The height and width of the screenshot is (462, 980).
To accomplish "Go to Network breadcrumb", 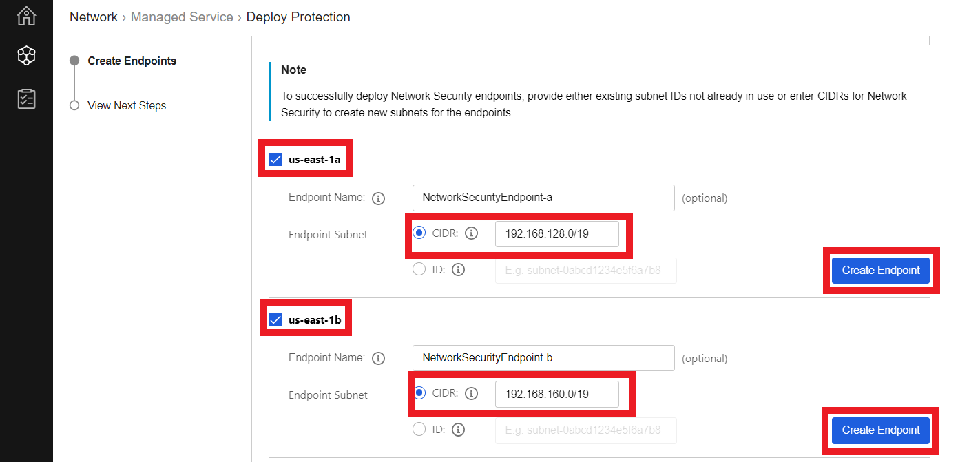I will (94, 17).
